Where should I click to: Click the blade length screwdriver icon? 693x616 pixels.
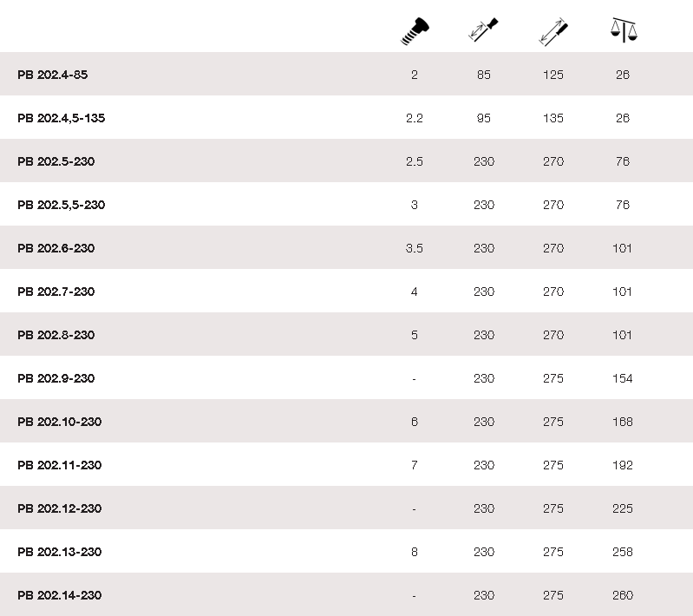(483, 31)
